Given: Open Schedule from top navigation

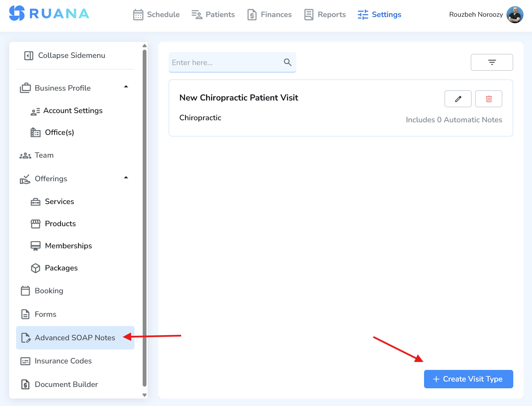Looking at the screenshot, I should pyautogui.click(x=156, y=15).
